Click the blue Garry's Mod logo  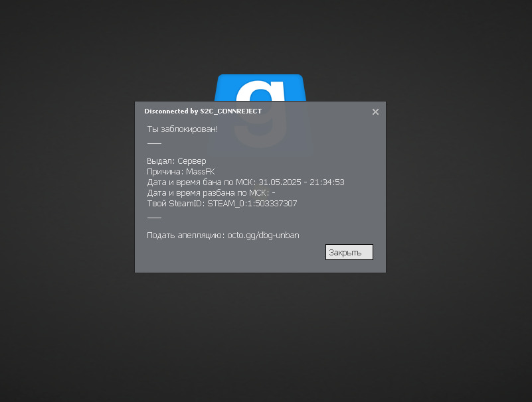260,88
